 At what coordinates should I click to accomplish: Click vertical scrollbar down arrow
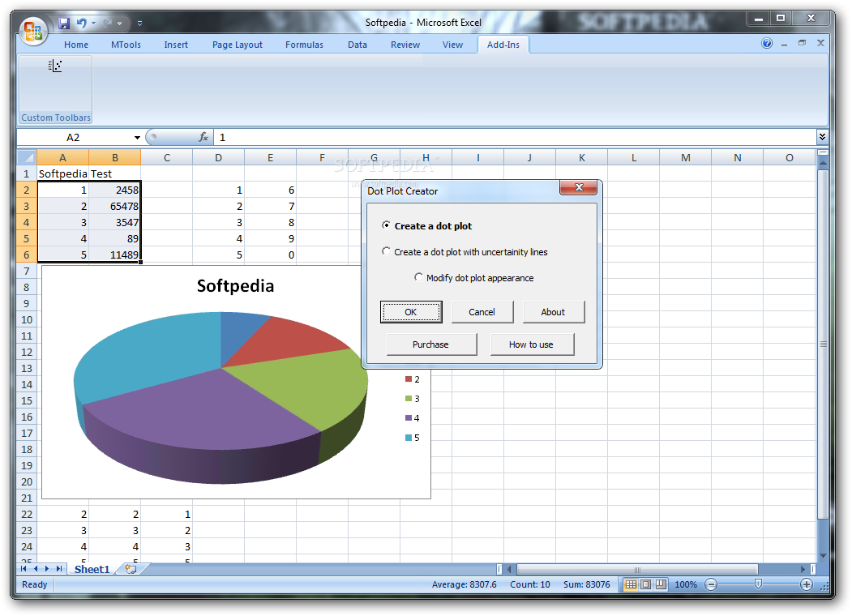823,556
